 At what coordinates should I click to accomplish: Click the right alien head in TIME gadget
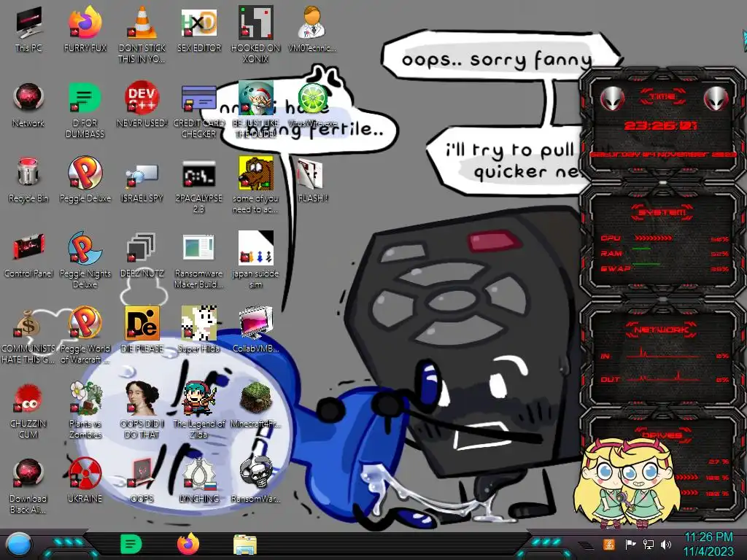pyautogui.click(x=716, y=98)
